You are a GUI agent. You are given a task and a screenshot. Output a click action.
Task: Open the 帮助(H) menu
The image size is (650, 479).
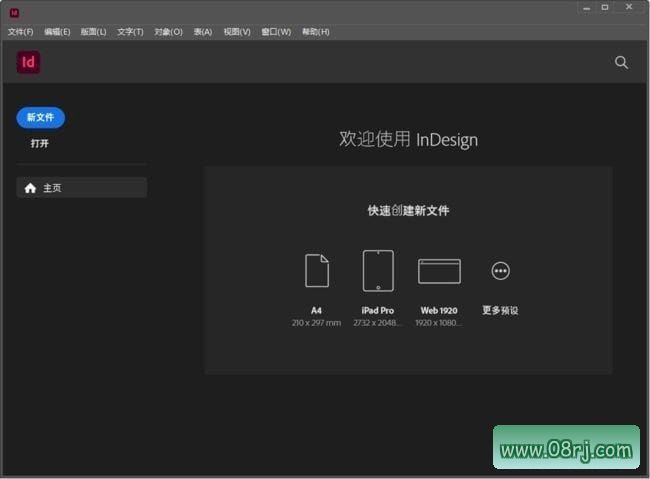(x=316, y=32)
